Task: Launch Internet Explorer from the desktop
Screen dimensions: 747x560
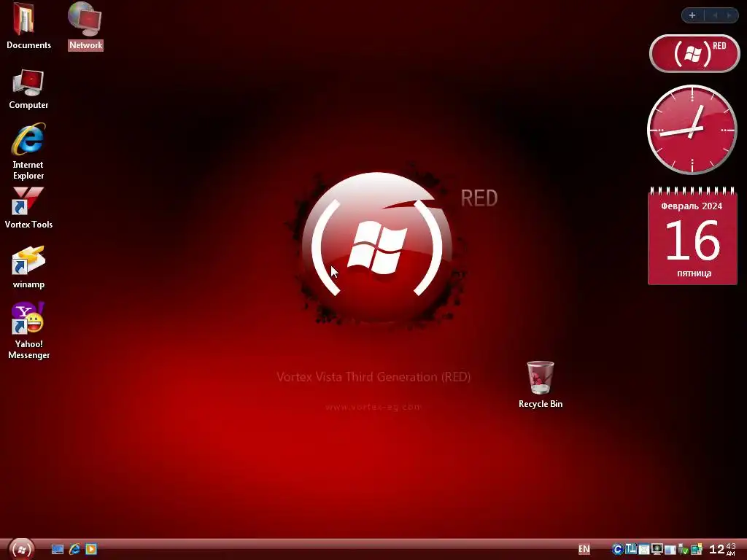Action: click(28, 152)
